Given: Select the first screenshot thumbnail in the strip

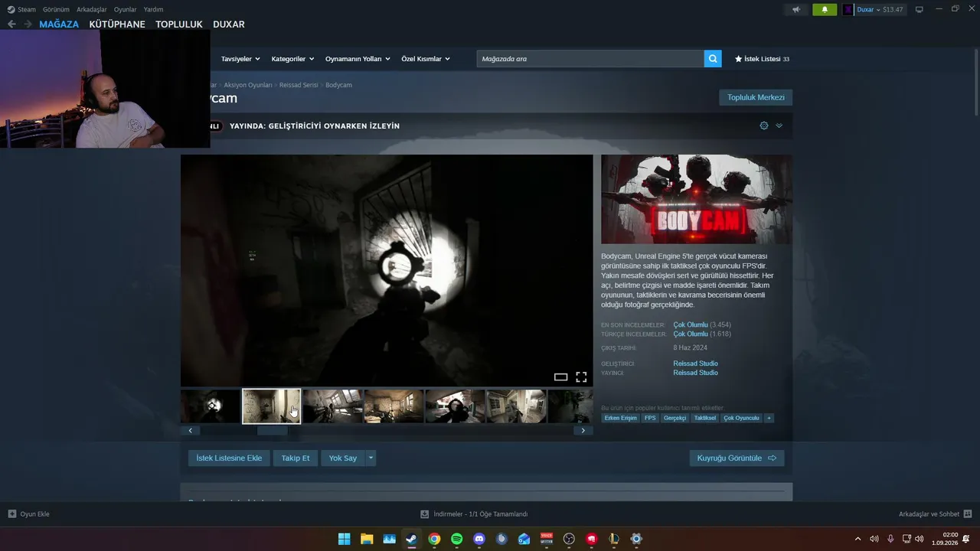Looking at the screenshot, I should tap(211, 406).
